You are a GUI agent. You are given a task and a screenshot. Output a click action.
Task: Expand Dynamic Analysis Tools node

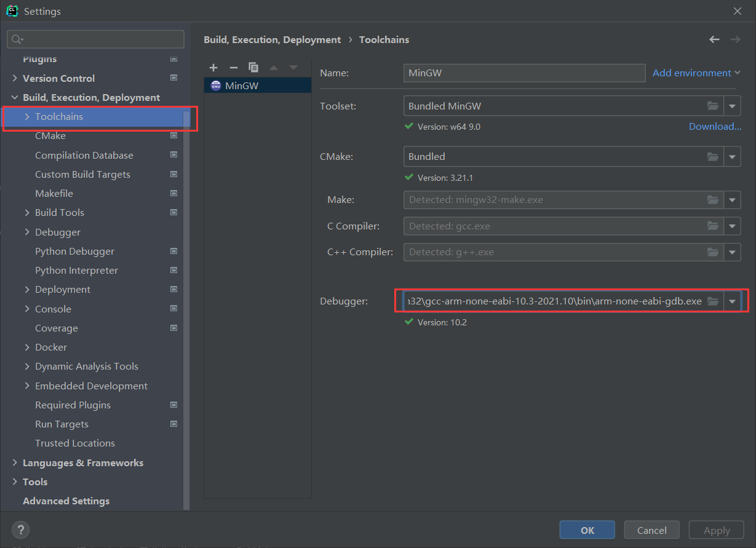27,366
